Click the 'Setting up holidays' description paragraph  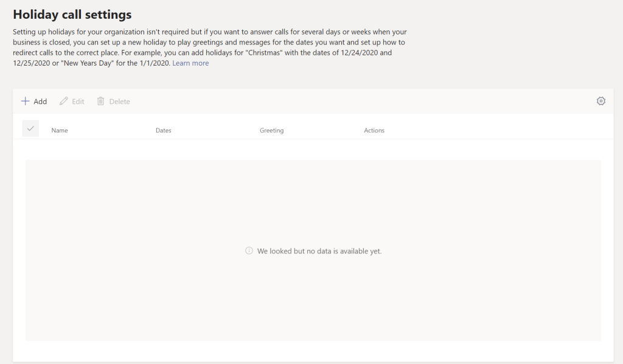click(x=210, y=47)
